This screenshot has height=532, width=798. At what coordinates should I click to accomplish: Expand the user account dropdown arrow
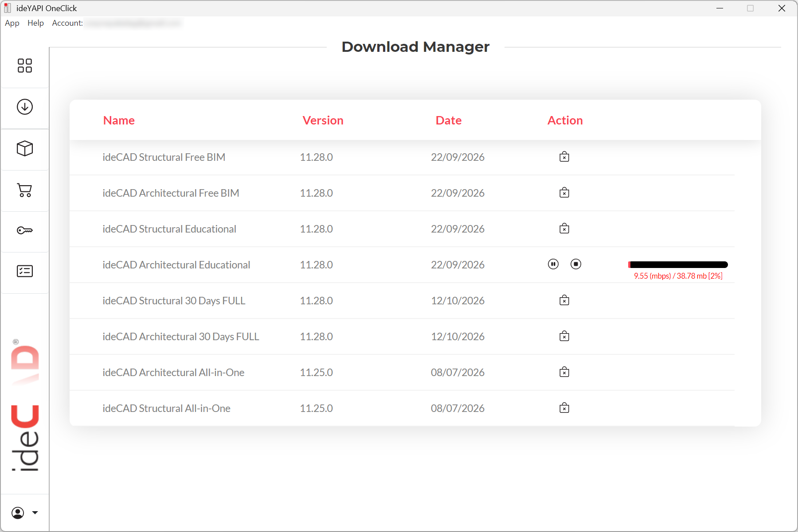click(35, 513)
